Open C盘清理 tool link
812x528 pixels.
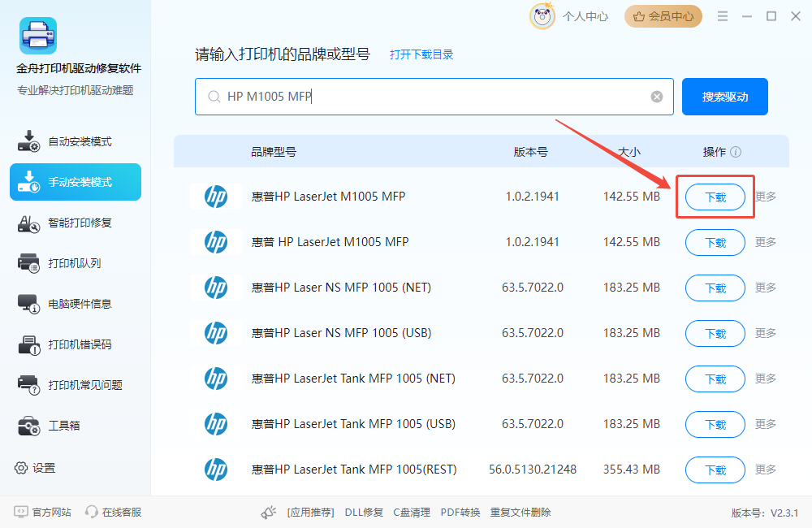(412, 513)
